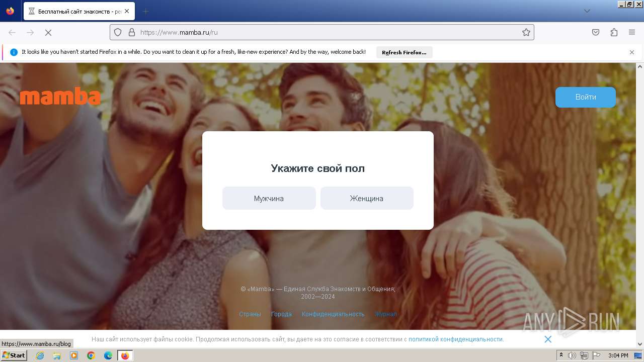Bookmark this page with star icon
644x362 pixels.
[x=526, y=32]
